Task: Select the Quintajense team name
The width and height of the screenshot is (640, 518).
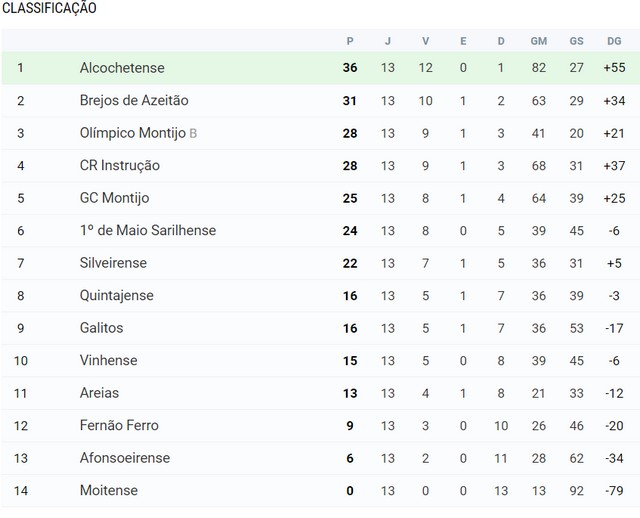Action: pyautogui.click(x=116, y=296)
